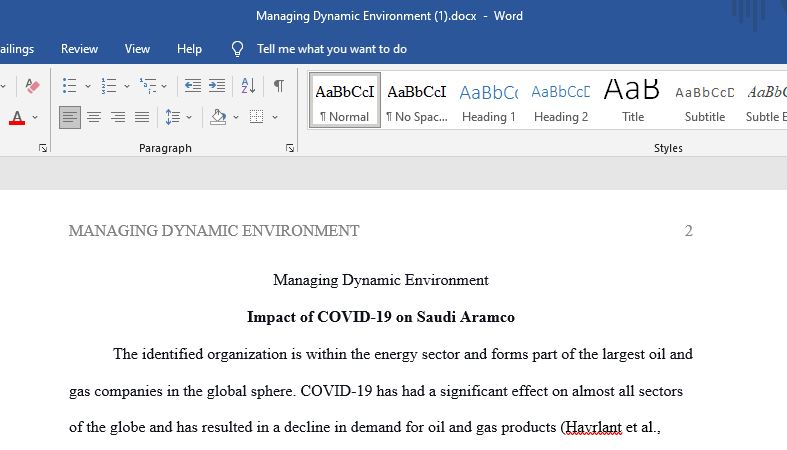Screen dimensions: 787x450
Task: Apply the Subtitle style
Action: 705,100
